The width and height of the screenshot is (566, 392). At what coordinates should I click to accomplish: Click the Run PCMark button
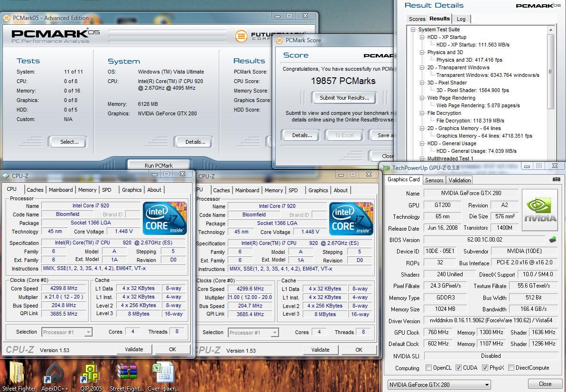pyautogui.click(x=158, y=165)
